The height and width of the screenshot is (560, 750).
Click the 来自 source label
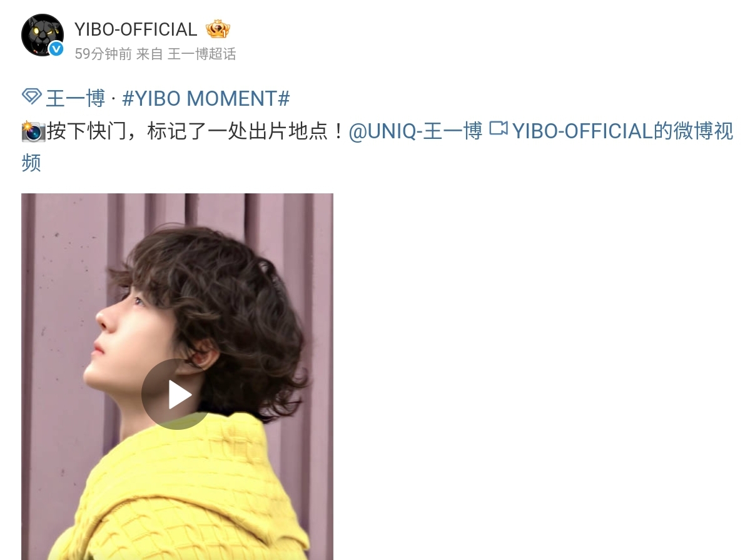tap(149, 54)
